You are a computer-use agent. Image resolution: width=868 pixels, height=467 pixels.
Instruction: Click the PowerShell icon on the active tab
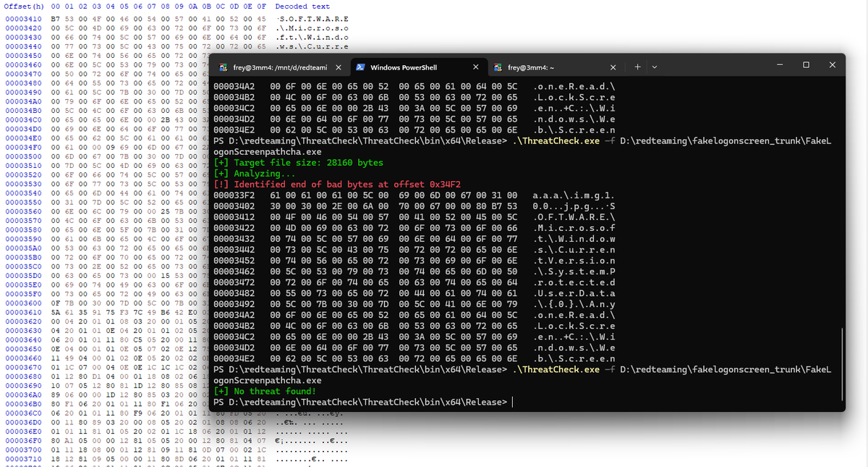[x=360, y=67]
